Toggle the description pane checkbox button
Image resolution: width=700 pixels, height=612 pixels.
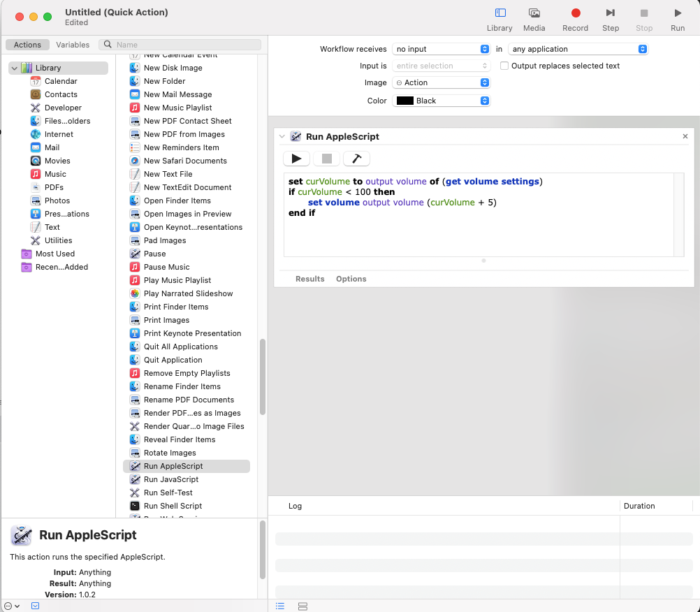[x=35, y=606]
